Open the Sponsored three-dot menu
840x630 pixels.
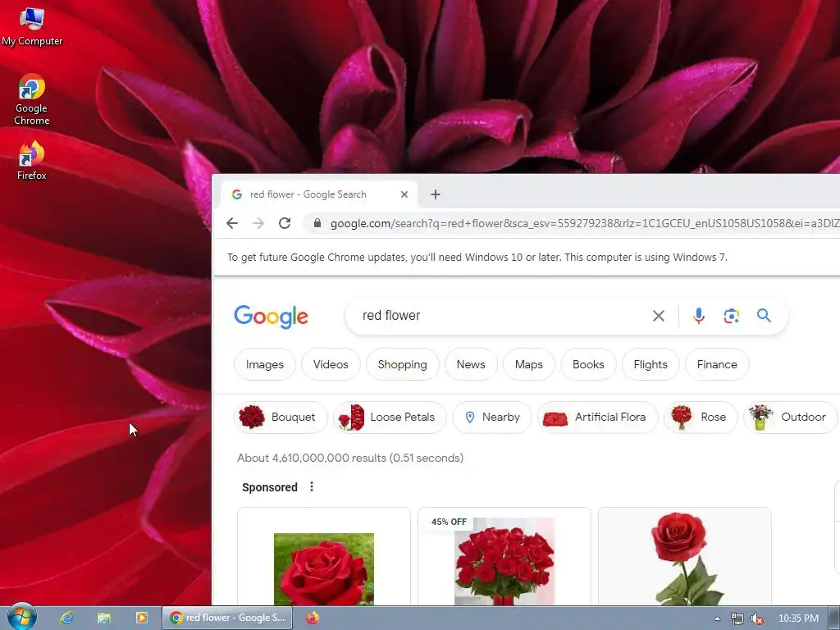click(312, 486)
